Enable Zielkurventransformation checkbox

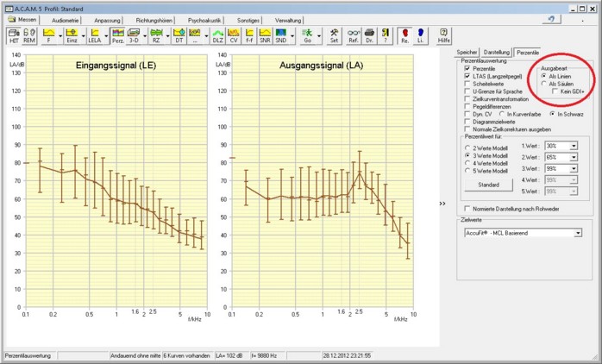pos(467,99)
